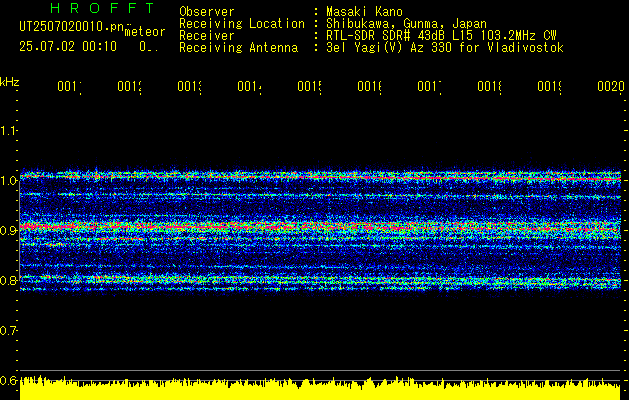Viewport: 629px width, 400px height.
Task: Click the Observer label
Action: pos(207,12)
